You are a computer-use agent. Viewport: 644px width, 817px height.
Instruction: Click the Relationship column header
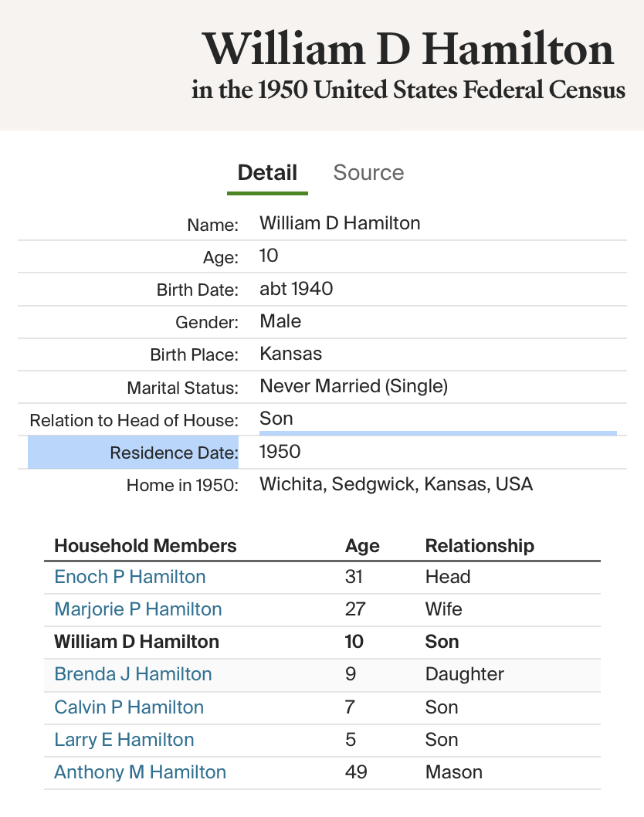[x=480, y=546]
